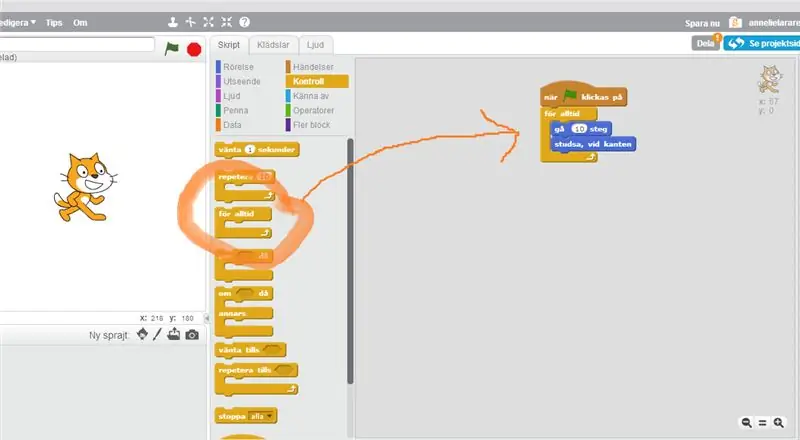Click the block palette scrollbar
This screenshot has width=800, height=440.
[350, 260]
